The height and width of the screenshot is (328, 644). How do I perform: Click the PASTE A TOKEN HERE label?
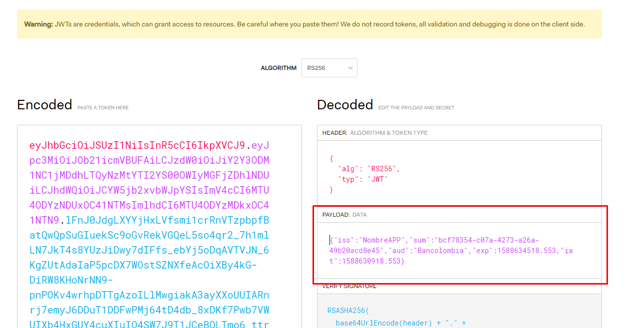103,107
